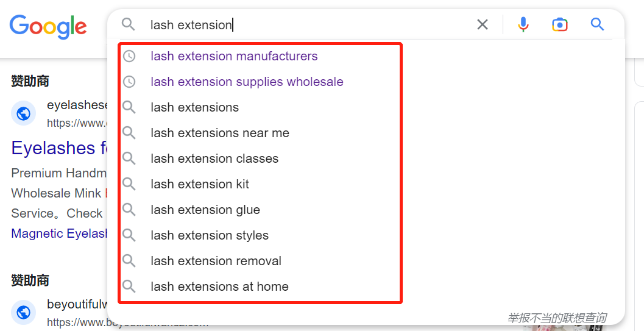Click the blue search magnifier button
Viewport: 644px width, 331px height.
coord(597,24)
